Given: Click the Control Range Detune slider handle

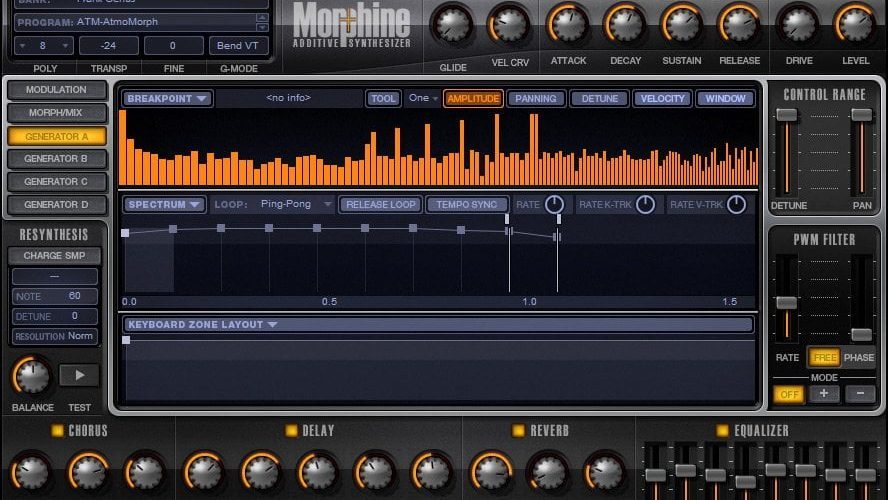Looking at the screenshot, I should click(x=787, y=115).
